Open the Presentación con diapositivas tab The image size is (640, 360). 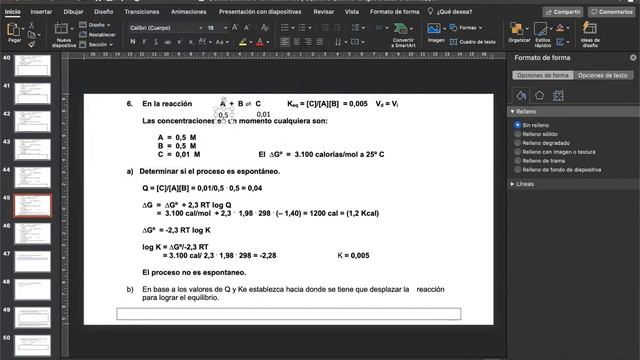[x=260, y=12]
